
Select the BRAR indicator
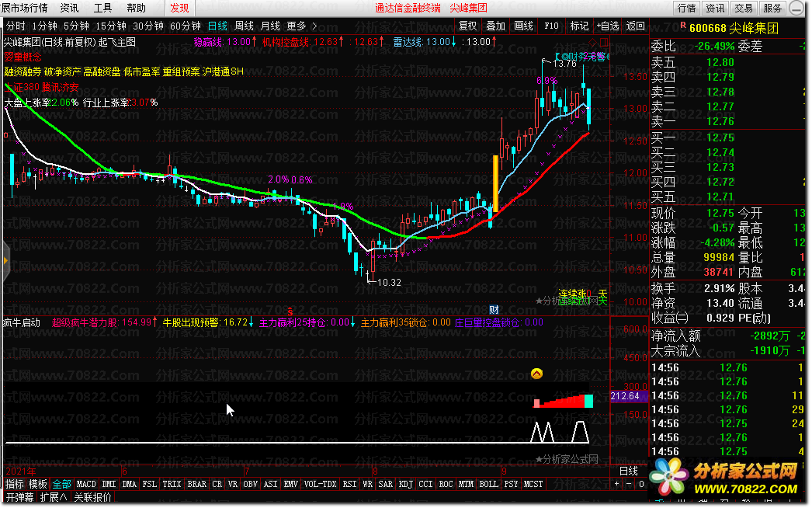[x=196, y=484]
